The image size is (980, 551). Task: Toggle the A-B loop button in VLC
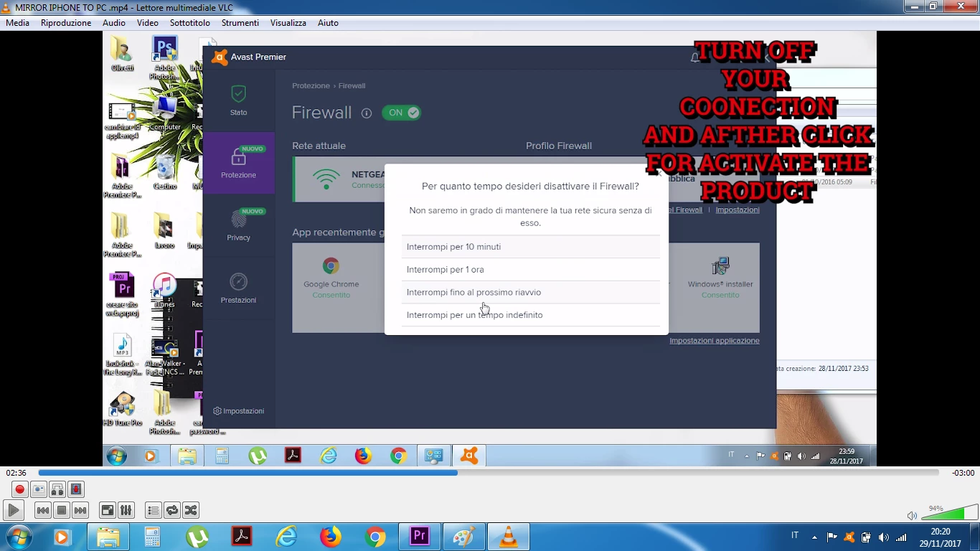(x=57, y=489)
